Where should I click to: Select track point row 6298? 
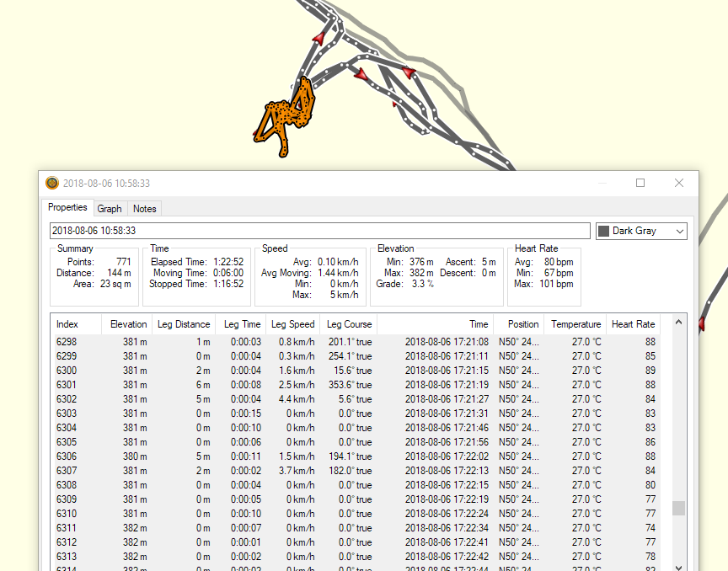[356, 342]
